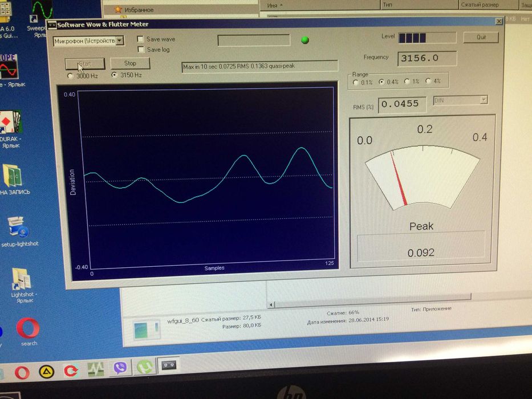
Task: Select the 1% range option
Action: click(407, 81)
